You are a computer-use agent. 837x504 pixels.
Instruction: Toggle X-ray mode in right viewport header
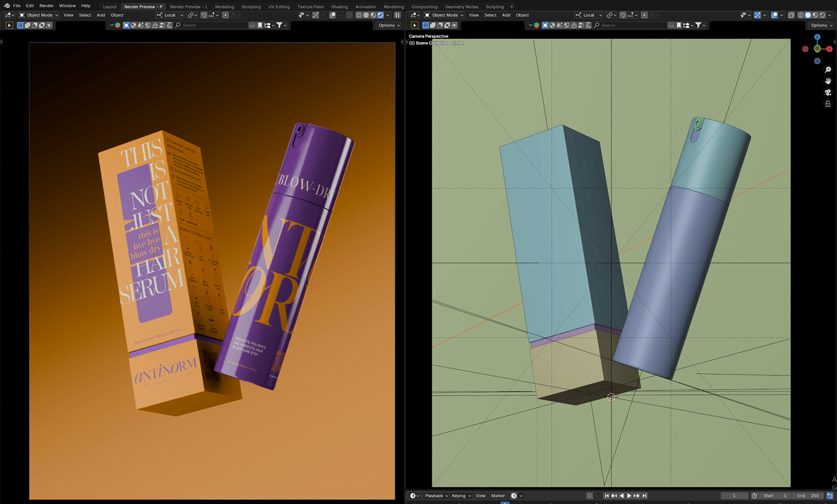click(x=791, y=15)
